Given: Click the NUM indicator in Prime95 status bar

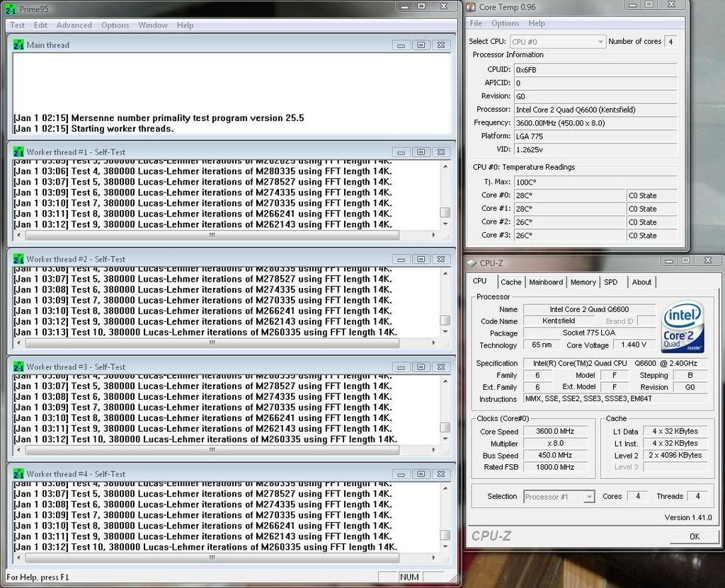Looking at the screenshot, I should click(409, 577).
